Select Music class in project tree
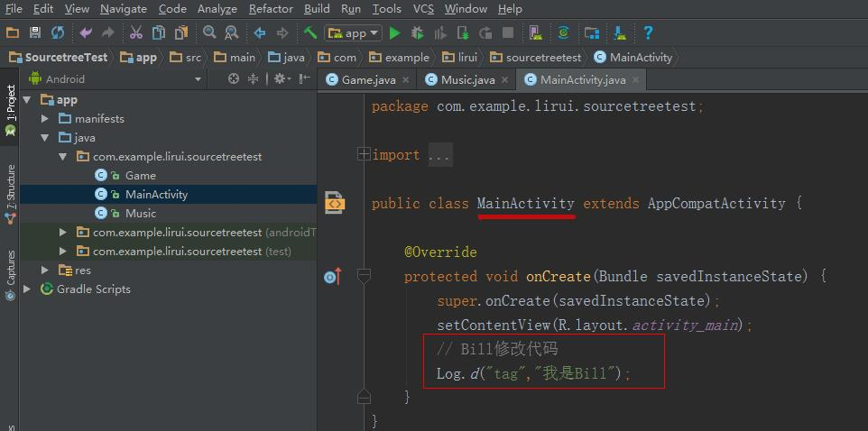This screenshot has width=868, height=431. (x=141, y=213)
